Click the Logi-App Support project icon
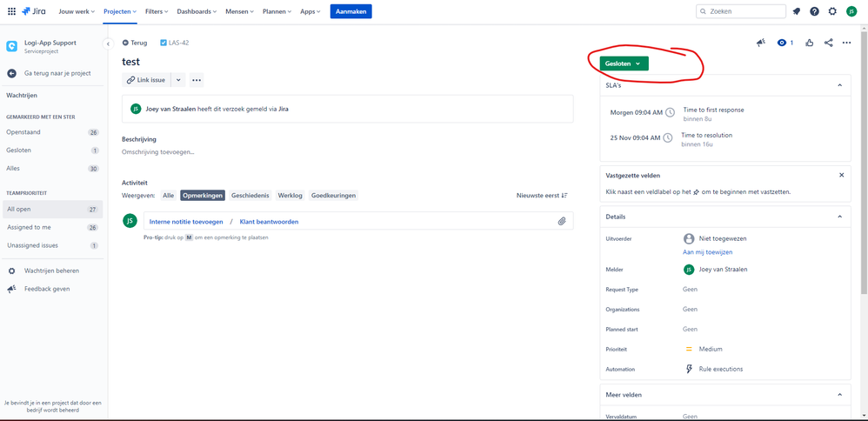The image size is (868, 421). coord(11,46)
